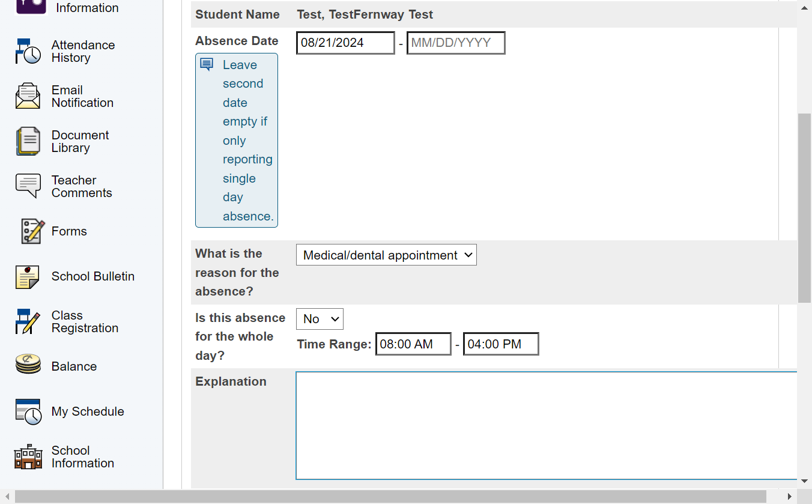Screen dimensions: 812x504
Task: Open the My Schedule link
Action: [x=88, y=411]
